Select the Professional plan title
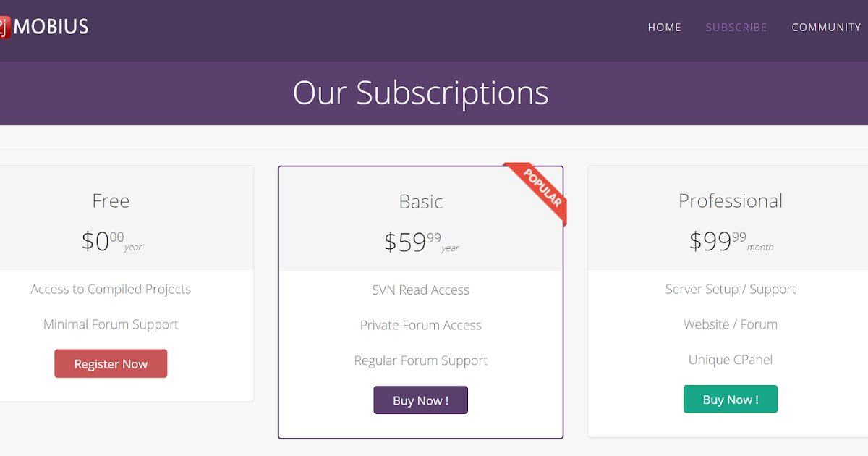 pos(730,200)
